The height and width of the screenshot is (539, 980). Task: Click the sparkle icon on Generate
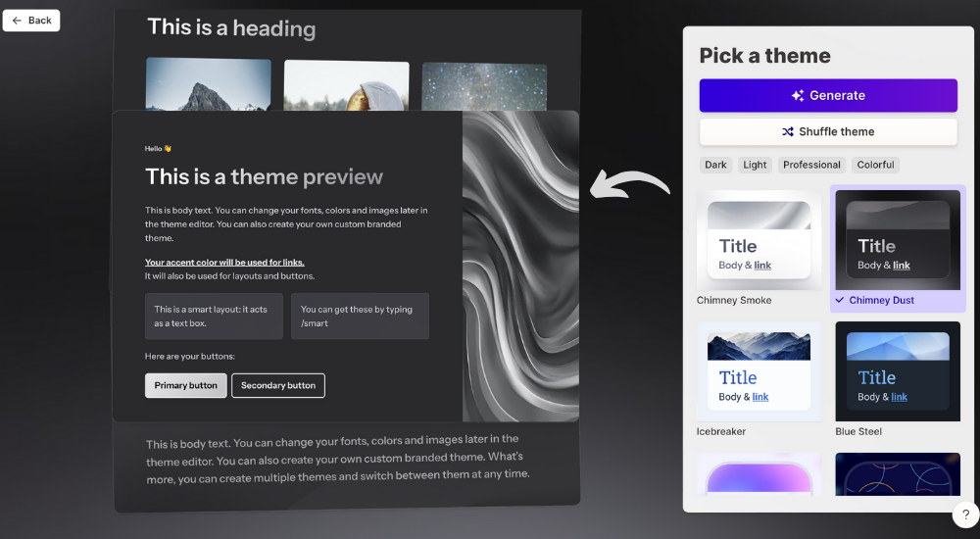798,96
